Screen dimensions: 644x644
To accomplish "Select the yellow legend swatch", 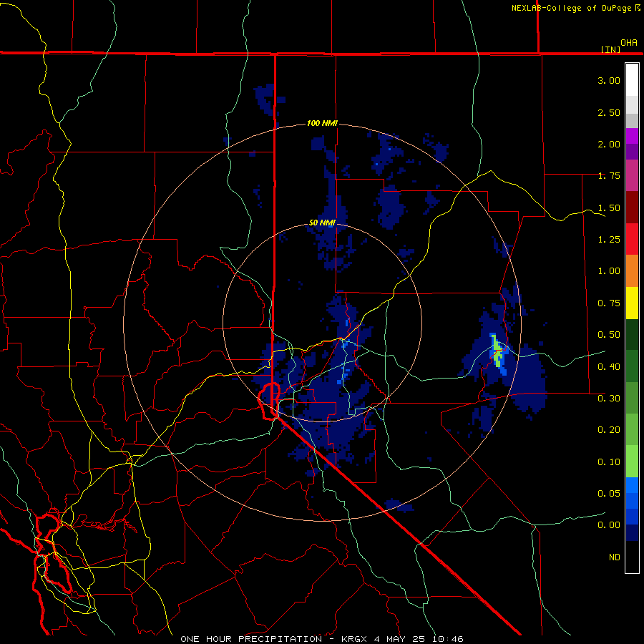I will pyautogui.click(x=632, y=303).
